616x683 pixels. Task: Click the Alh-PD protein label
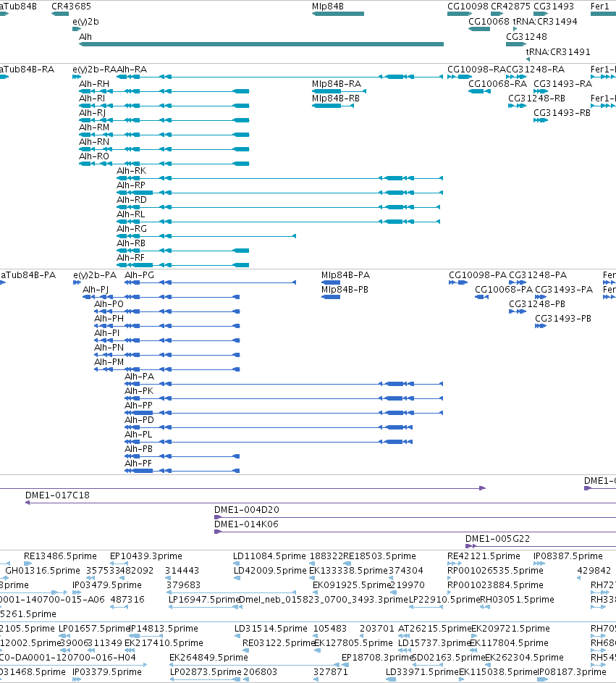click(139, 420)
